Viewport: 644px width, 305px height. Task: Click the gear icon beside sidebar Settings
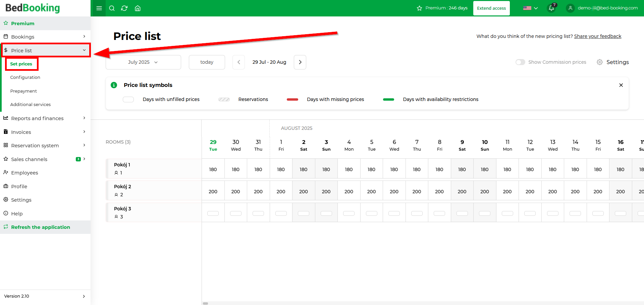pyautogui.click(x=6, y=199)
